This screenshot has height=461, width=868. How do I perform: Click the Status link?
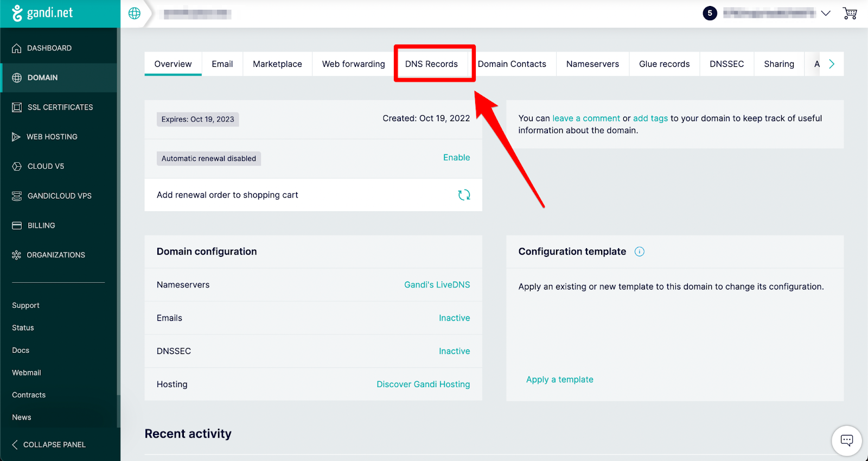pyautogui.click(x=23, y=328)
